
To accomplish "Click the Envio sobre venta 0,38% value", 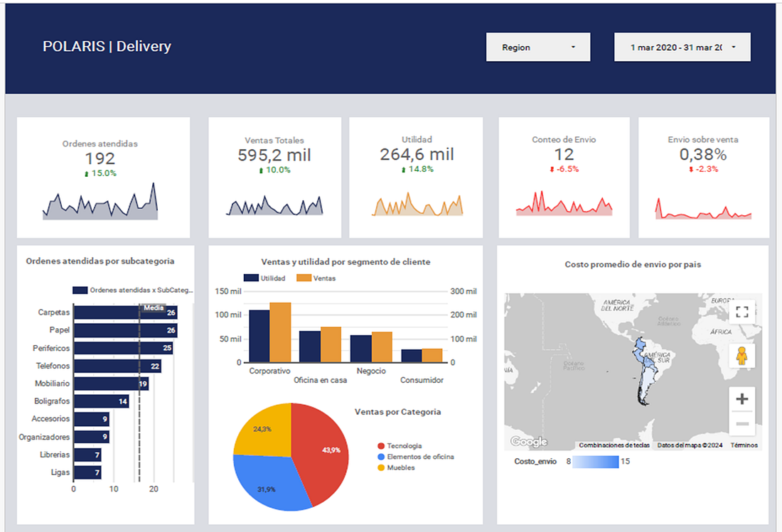I will [703, 154].
